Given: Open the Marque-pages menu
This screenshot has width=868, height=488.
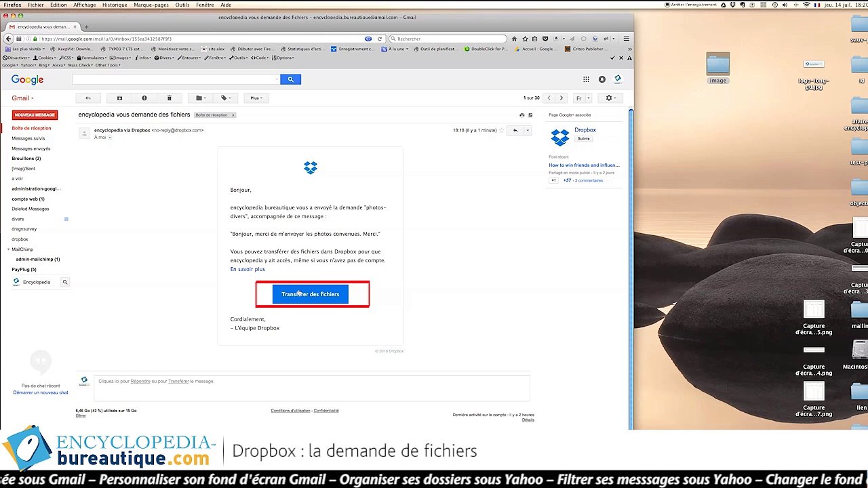Looking at the screenshot, I should (151, 5).
